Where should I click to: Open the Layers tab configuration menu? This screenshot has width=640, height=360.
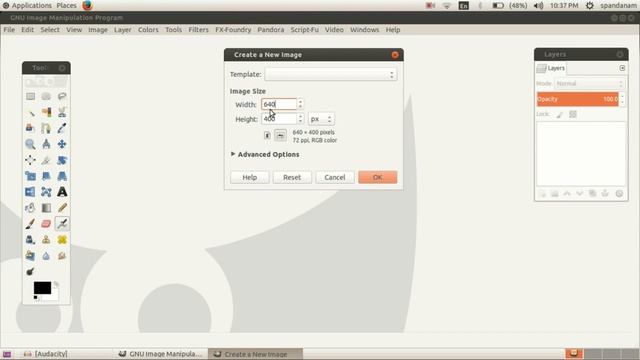click(622, 68)
